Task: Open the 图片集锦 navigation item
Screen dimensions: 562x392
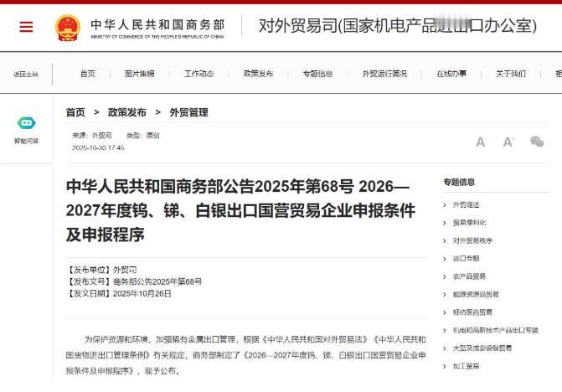Action: pos(139,74)
